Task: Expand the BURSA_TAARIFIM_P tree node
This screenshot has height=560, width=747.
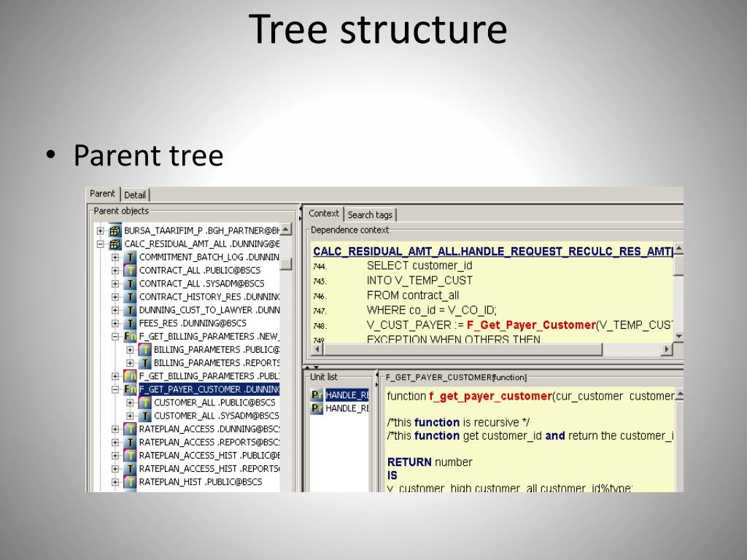Action: (101, 231)
